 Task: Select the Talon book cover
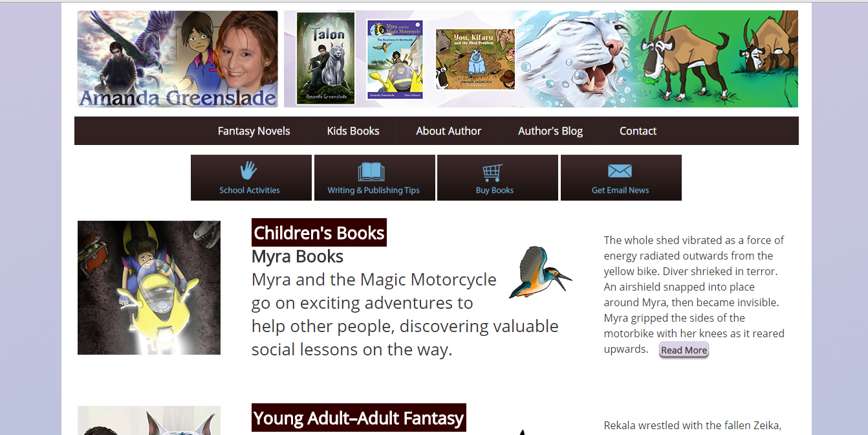click(325, 58)
